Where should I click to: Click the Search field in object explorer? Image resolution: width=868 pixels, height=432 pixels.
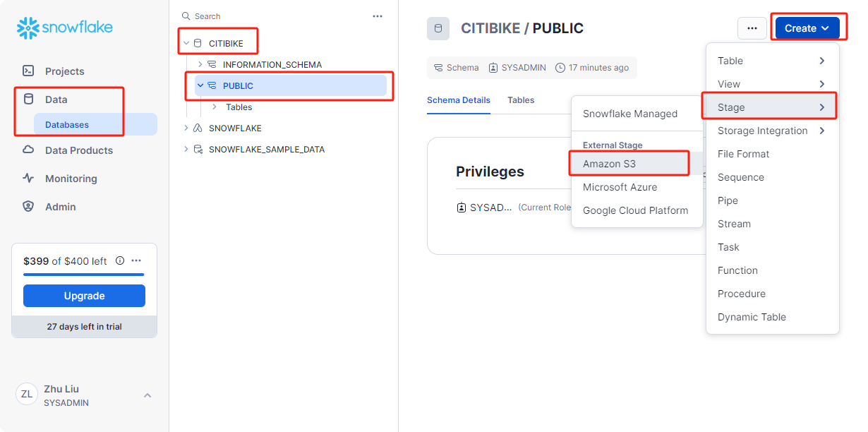tap(268, 16)
